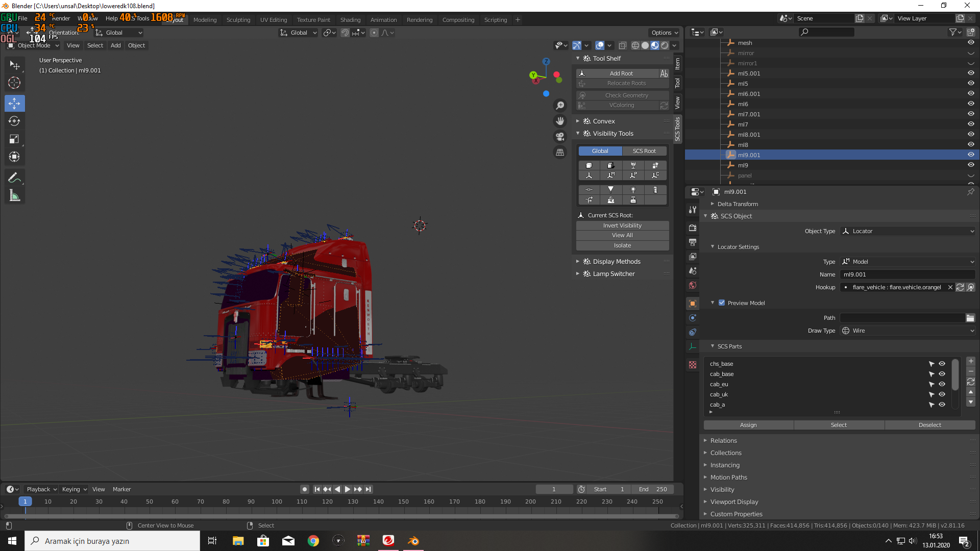Activate the Rotate tool
The image size is (980, 551).
(14, 121)
